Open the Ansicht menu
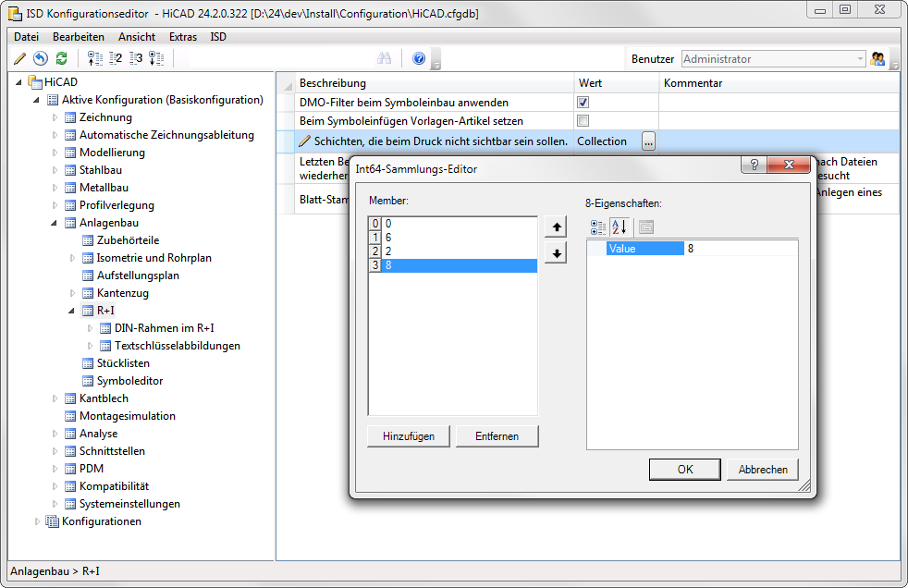 (x=137, y=37)
